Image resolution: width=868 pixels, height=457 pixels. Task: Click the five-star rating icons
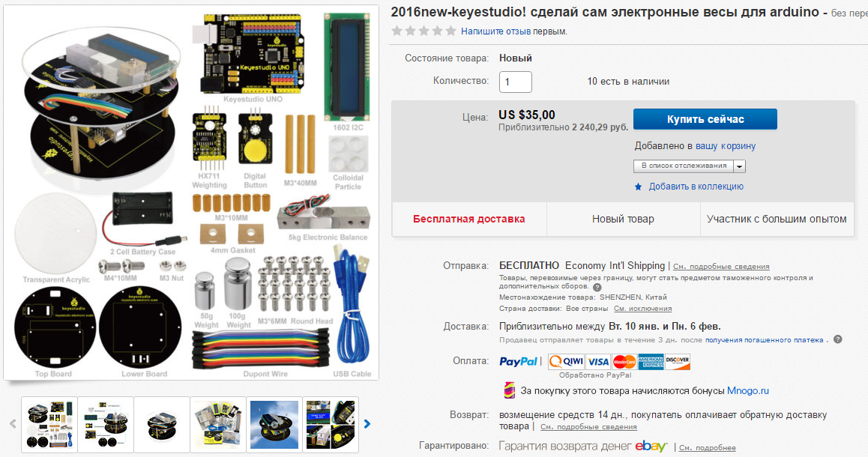click(x=424, y=31)
